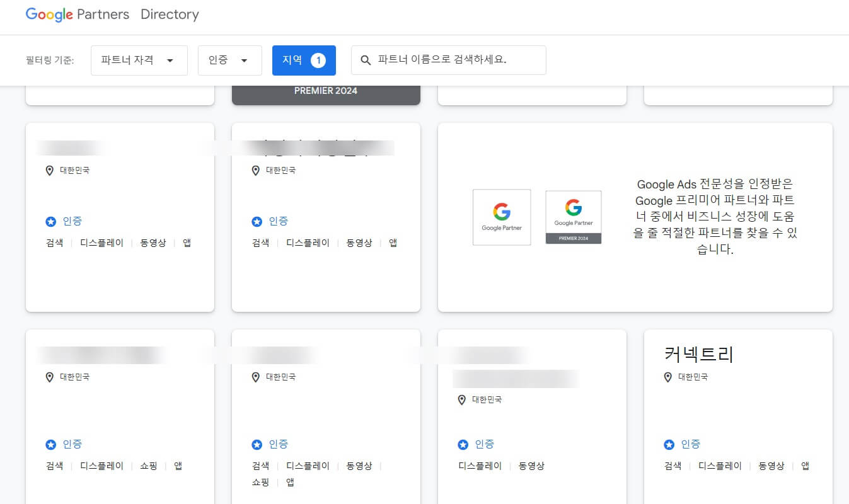The height and width of the screenshot is (504, 849).
Task: Open the 커넥트리 partner card title
Action: tap(699, 354)
